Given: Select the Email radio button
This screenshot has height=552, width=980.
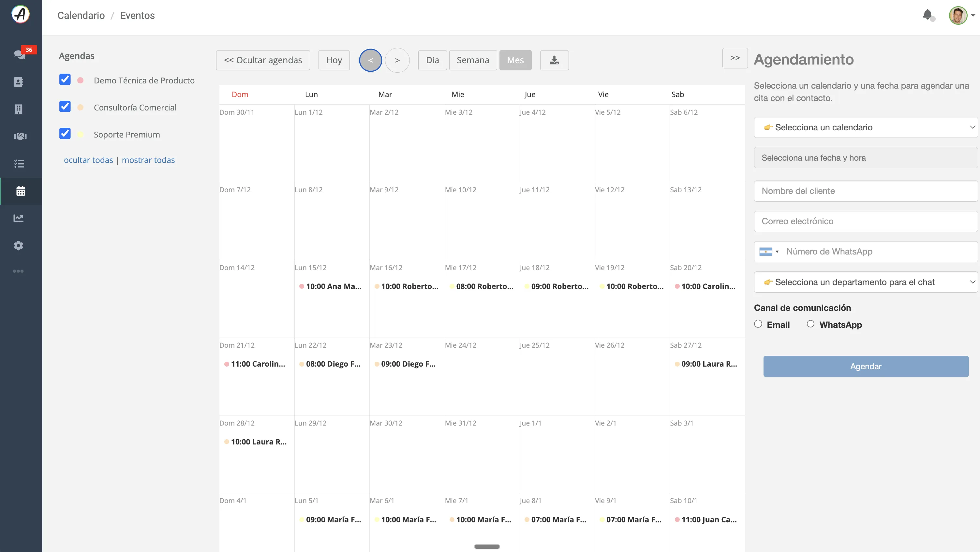Looking at the screenshot, I should point(758,324).
